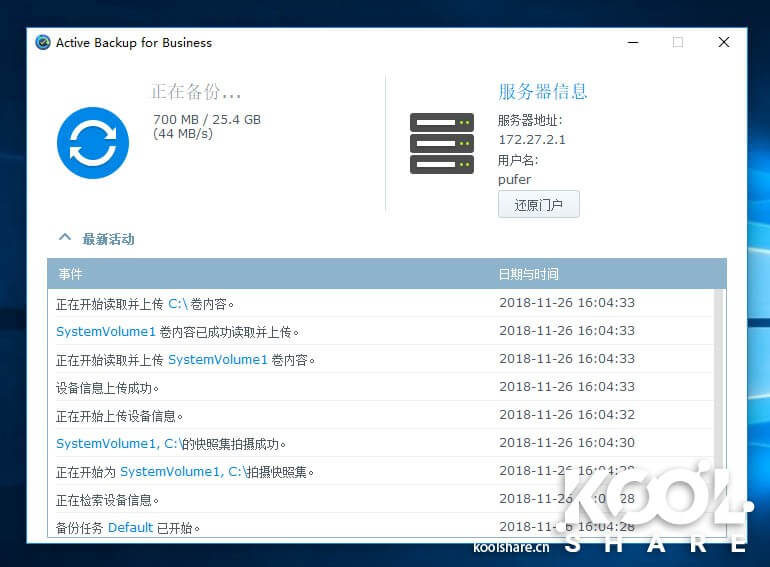Click server address 172.27.2.1
Image resolution: width=770 pixels, height=567 pixels.
[532, 140]
